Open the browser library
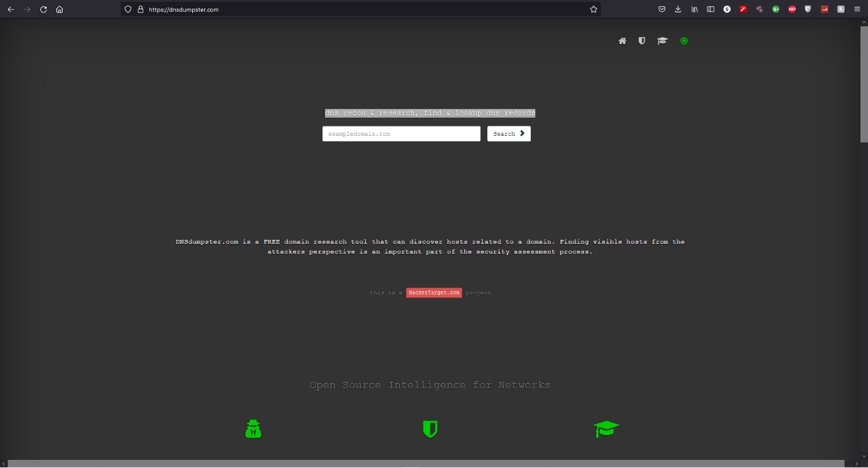 click(x=695, y=9)
